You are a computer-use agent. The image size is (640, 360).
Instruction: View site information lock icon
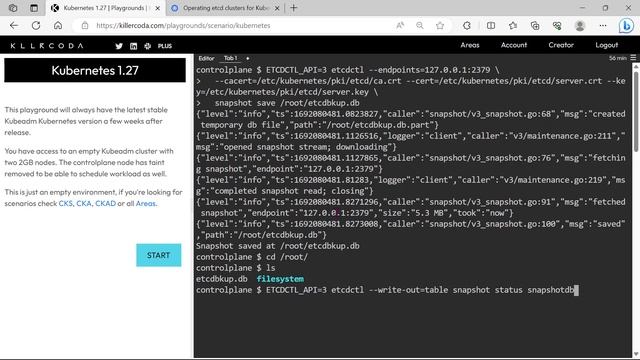point(84,25)
